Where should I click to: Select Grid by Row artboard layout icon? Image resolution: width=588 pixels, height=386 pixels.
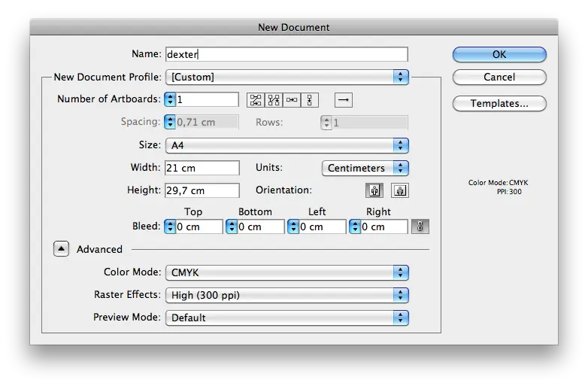pos(256,100)
